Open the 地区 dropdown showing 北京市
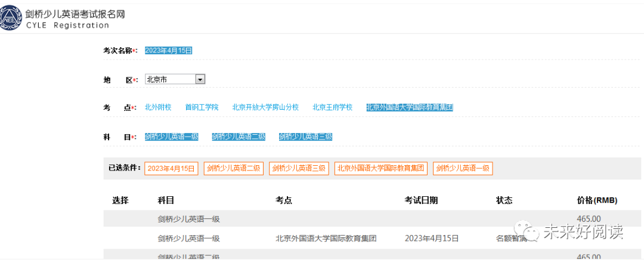 175,79
